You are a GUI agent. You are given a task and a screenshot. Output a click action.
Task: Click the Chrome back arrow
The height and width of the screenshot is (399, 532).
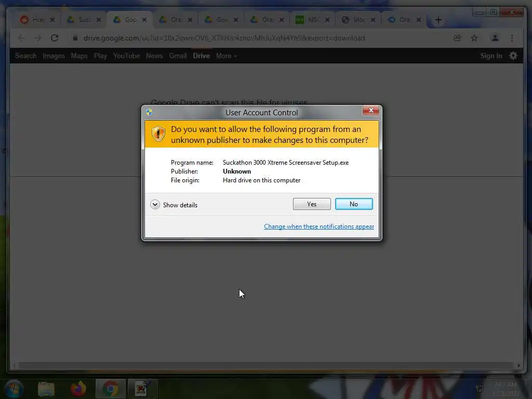tap(21, 38)
